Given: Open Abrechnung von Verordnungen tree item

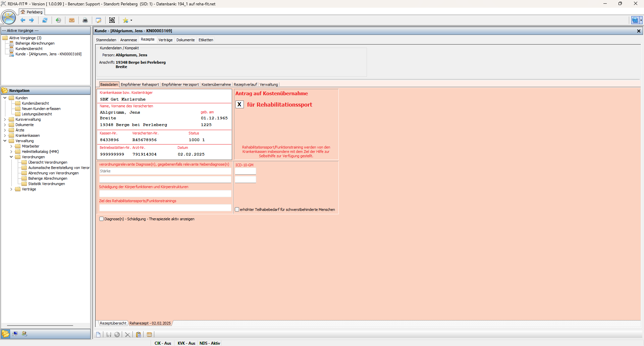Looking at the screenshot, I should click(x=53, y=173).
